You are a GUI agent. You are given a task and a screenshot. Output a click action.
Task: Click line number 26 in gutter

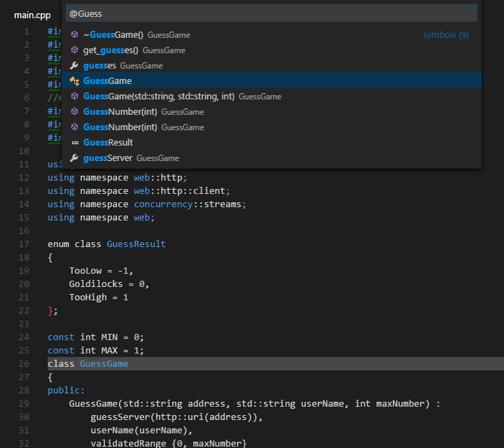(x=24, y=364)
